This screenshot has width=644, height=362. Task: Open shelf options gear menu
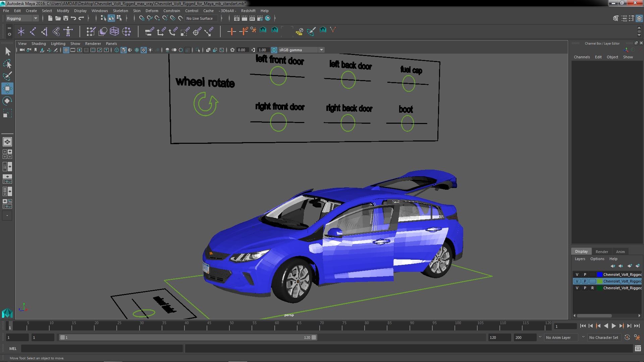pyautogui.click(x=9, y=34)
